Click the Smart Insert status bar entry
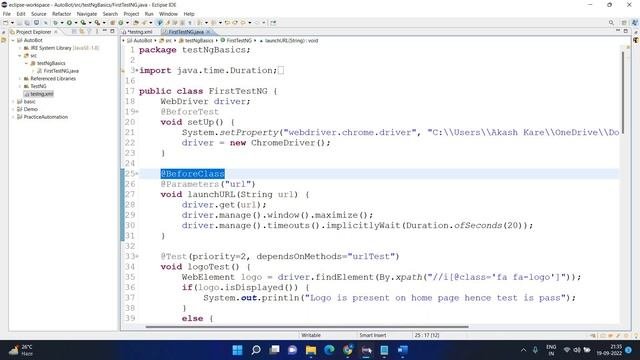This screenshot has height=360, width=640. pyautogui.click(x=372, y=335)
